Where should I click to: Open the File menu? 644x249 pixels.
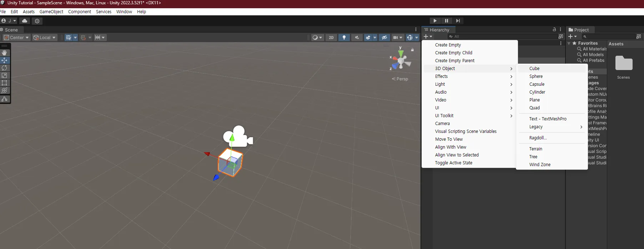[3, 11]
